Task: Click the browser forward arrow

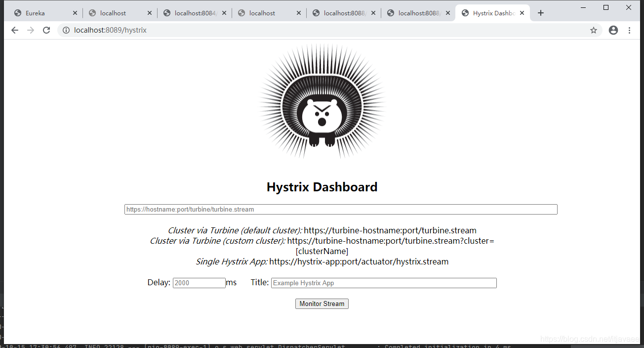Action: point(31,30)
